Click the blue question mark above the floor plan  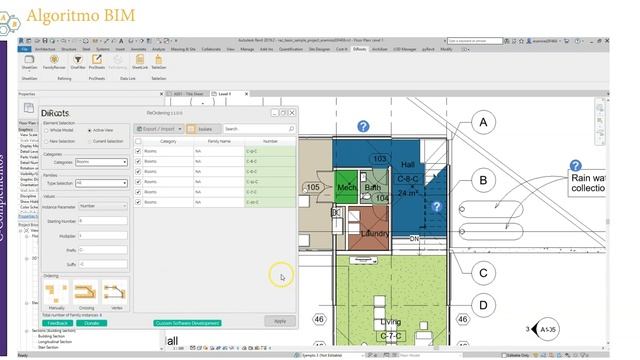pos(363,126)
